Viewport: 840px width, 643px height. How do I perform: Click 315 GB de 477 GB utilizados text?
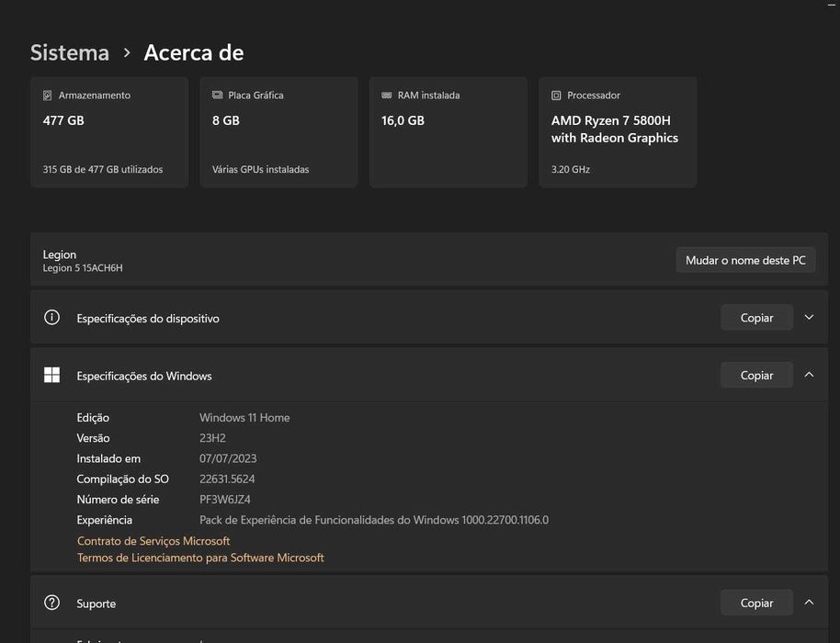103,169
